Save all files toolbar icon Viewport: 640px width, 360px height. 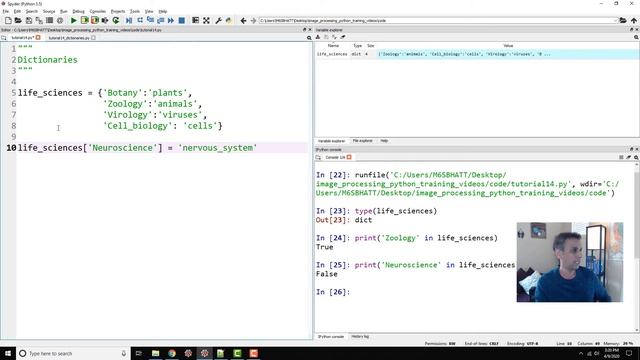tap(39, 20)
